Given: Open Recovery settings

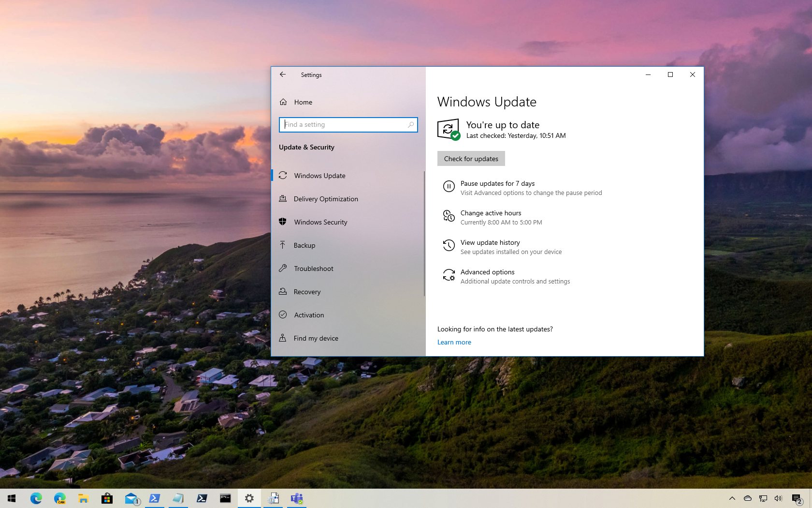Looking at the screenshot, I should point(307,292).
